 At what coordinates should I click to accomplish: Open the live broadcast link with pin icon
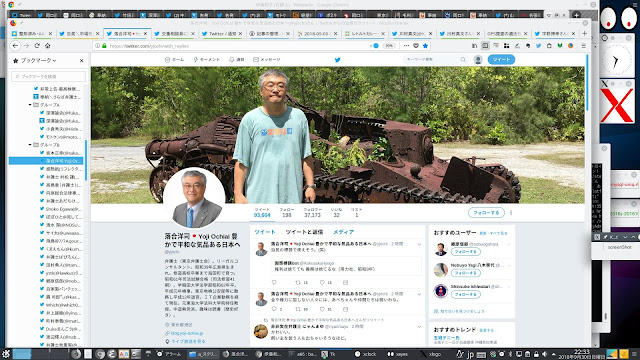click(x=185, y=341)
